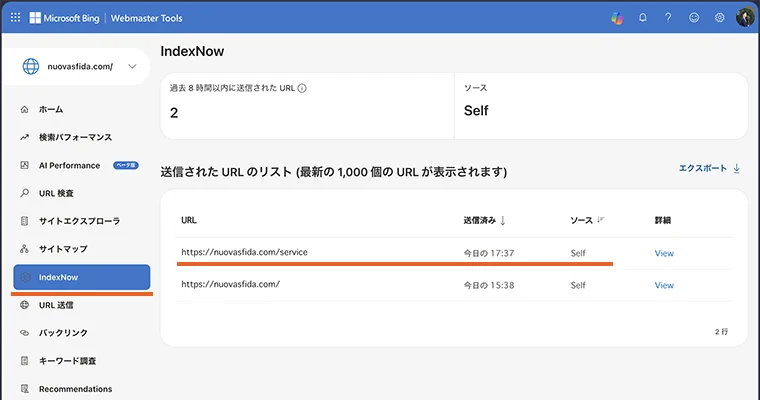Image resolution: width=760 pixels, height=400 pixels.
Task: Click the 今日の 17:37 timestamp
Action: pos(489,253)
